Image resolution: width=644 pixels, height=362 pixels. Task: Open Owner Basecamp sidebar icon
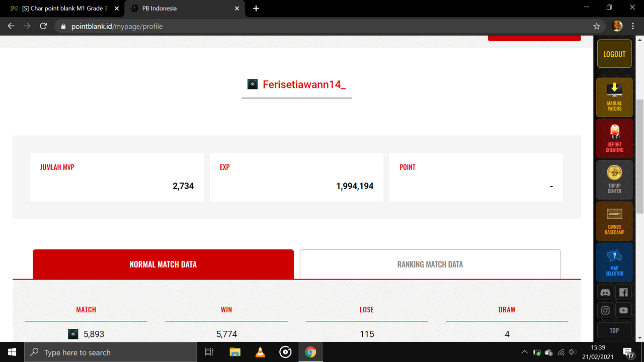614,221
